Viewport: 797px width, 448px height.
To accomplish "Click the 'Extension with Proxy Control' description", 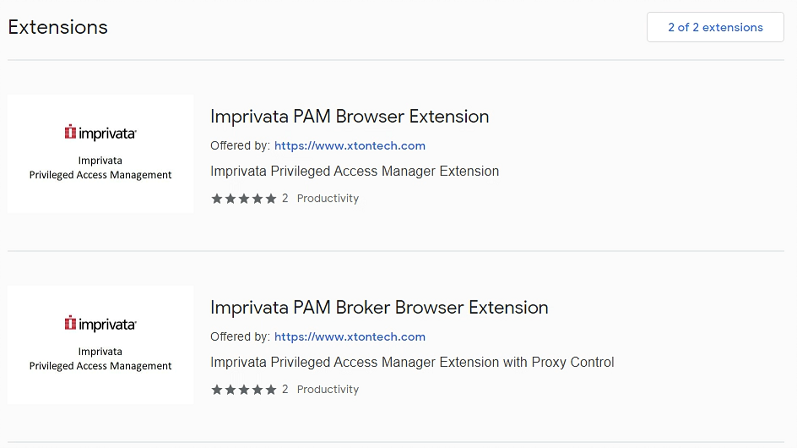I will point(412,362).
